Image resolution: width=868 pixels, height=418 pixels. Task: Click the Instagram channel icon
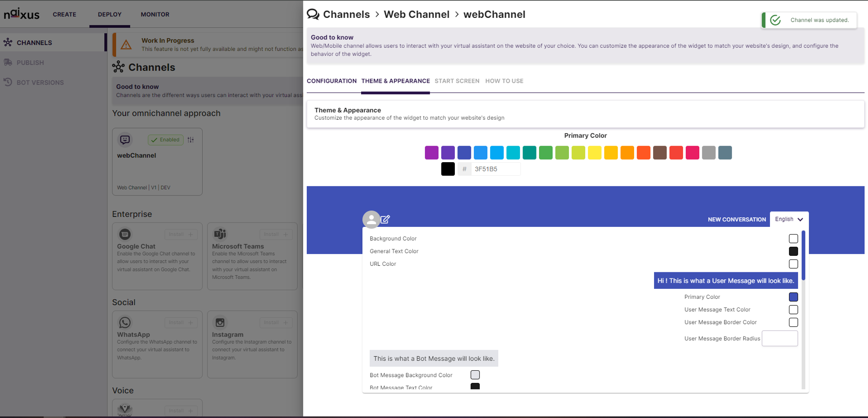(x=220, y=323)
